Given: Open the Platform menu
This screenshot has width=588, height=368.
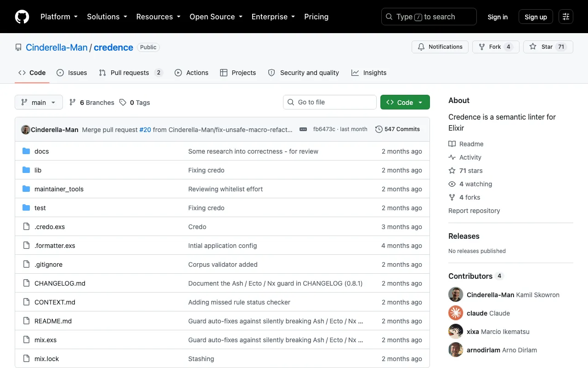Looking at the screenshot, I should [x=59, y=17].
